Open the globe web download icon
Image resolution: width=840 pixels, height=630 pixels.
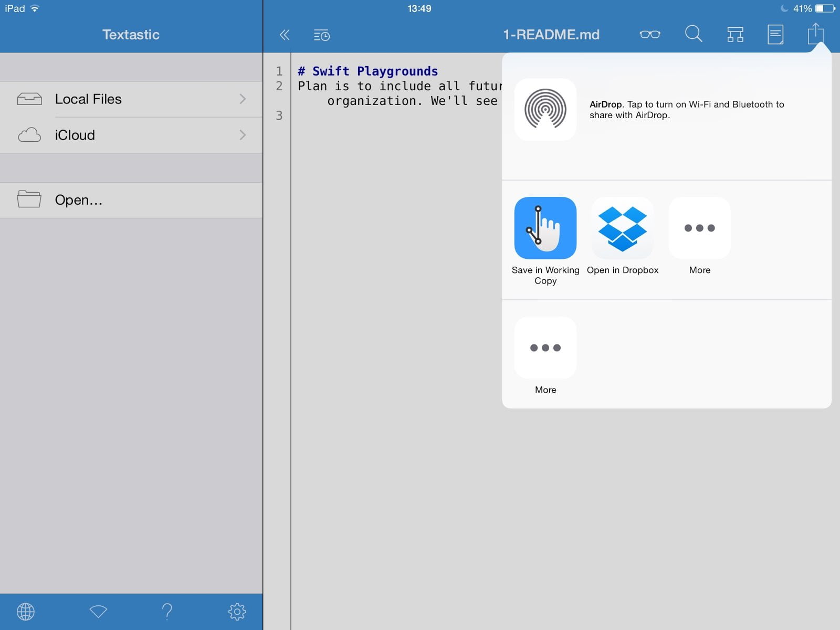pyautogui.click(x=26, y=611)
